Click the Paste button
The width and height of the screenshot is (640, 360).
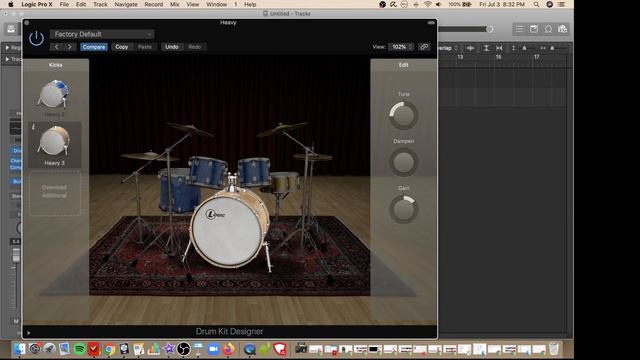coord(145,47)
